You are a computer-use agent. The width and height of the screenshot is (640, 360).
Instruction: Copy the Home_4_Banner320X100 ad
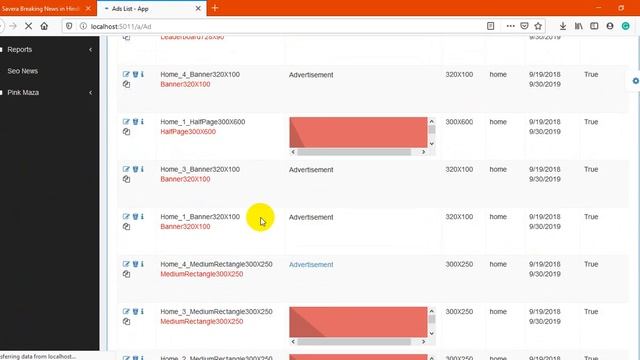pos(127,84)
